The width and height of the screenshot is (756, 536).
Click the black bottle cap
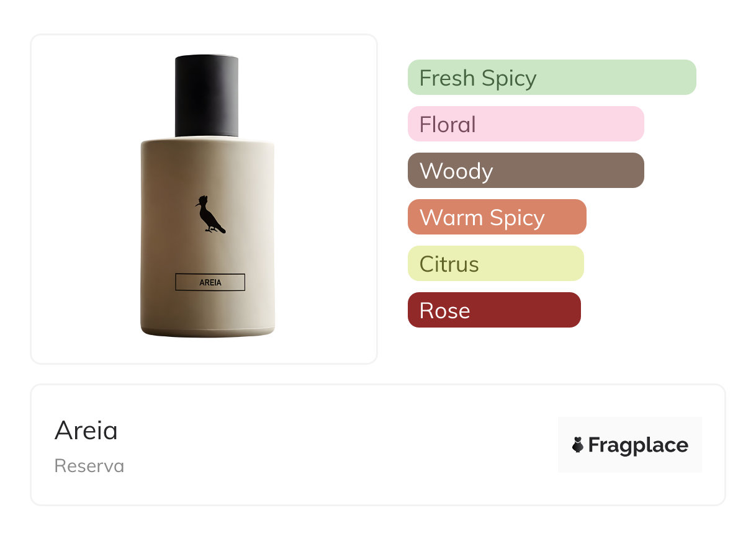207,96
